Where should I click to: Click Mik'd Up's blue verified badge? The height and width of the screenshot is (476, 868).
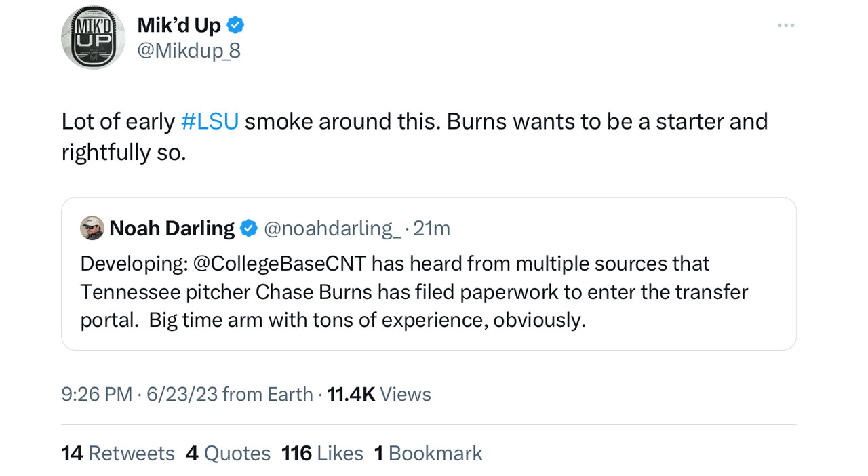235,26
